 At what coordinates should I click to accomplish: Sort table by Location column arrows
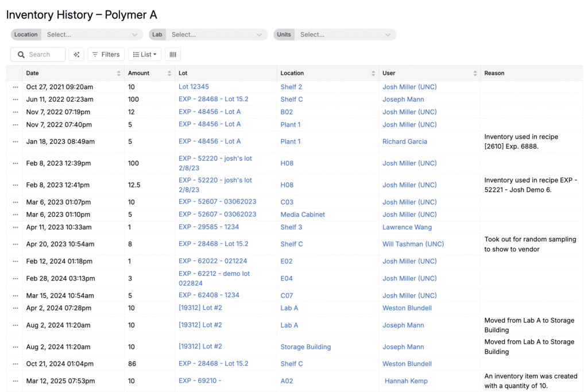click(373, 74)
